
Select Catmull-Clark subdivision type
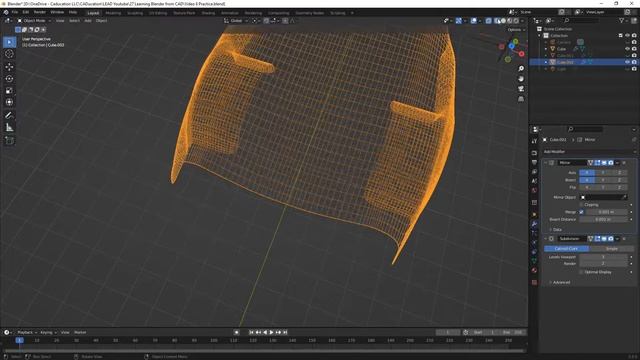coord(566,249)
